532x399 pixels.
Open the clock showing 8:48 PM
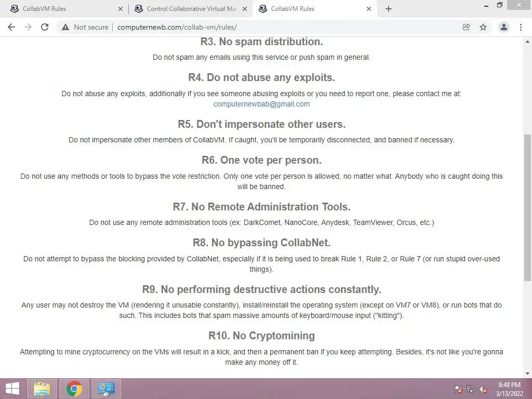pos(509,389)
